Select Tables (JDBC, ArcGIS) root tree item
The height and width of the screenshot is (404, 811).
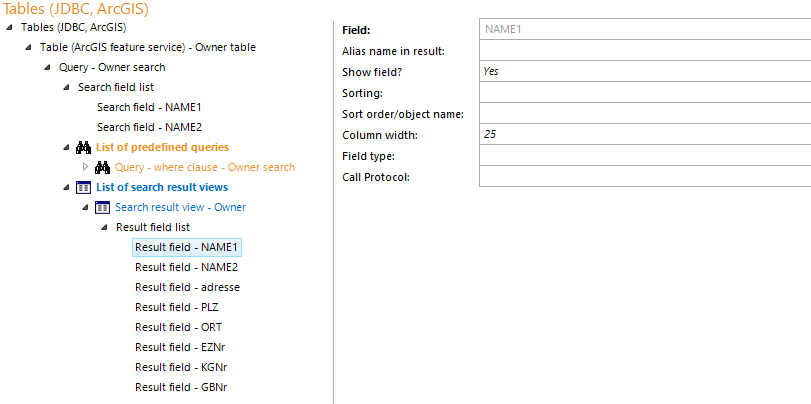73,27
